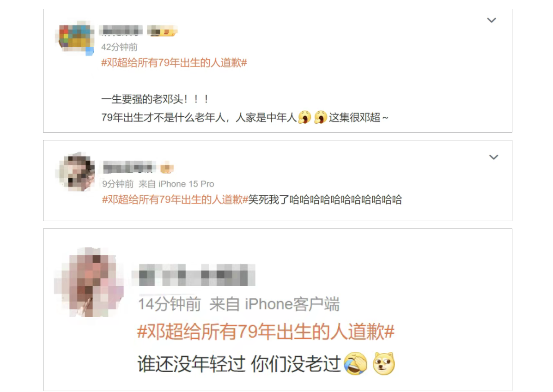Screen dimensions: 553x392
Task: Open the hashtag #邓超给所有79年出生的人道歉# in first post
Action: point(174,63)
